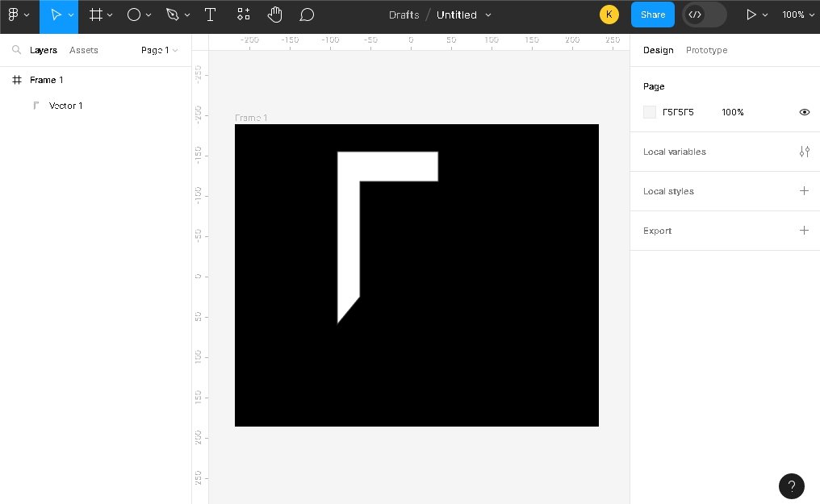This screenshot has height=504, width=820.
Task: Select the Add comment tool
Action: pyautogui.click(x=307, y=15)
